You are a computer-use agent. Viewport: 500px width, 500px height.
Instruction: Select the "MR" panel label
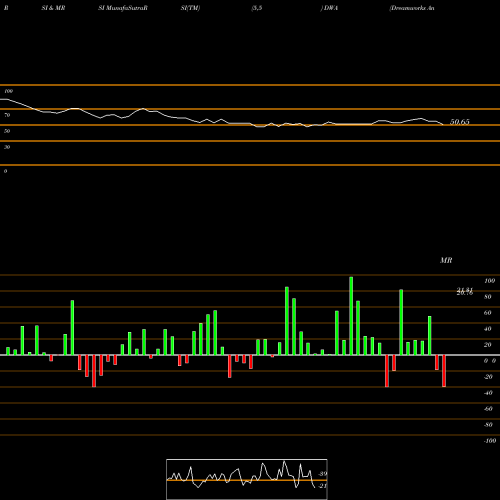(446, 260)
